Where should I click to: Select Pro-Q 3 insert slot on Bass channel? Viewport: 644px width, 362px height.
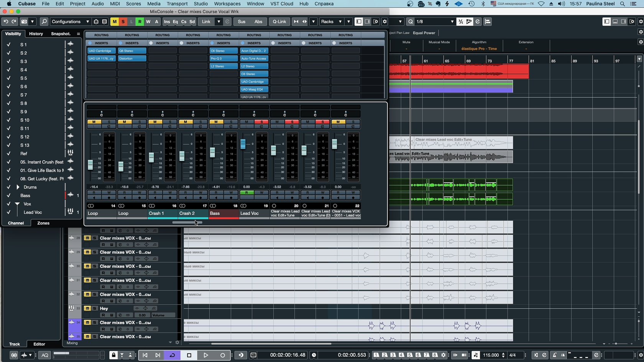[223, 59]
